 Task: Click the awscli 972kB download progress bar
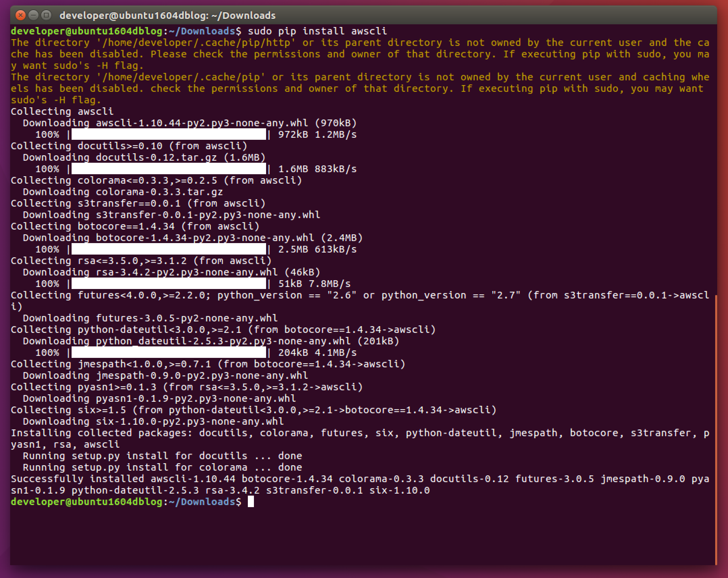168,134
